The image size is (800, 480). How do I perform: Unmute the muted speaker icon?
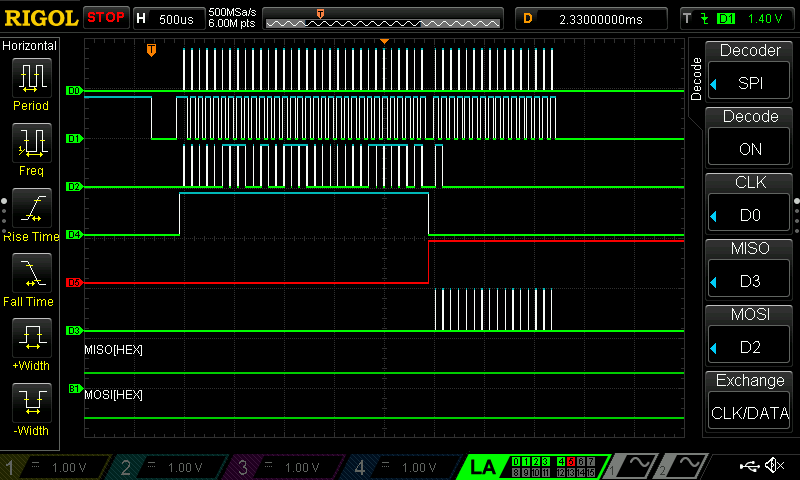click(x=774, y=466)
